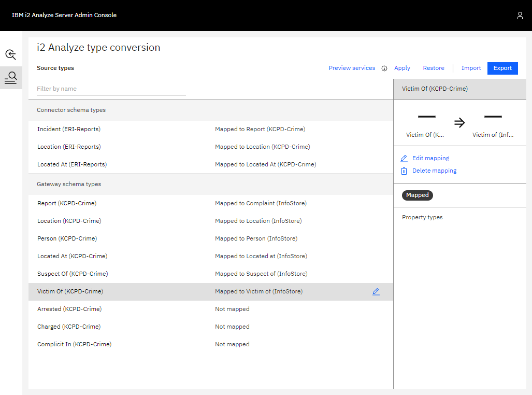Select the type conversion icon in the sidebar

pyautogui.click(x=10, y=54)
